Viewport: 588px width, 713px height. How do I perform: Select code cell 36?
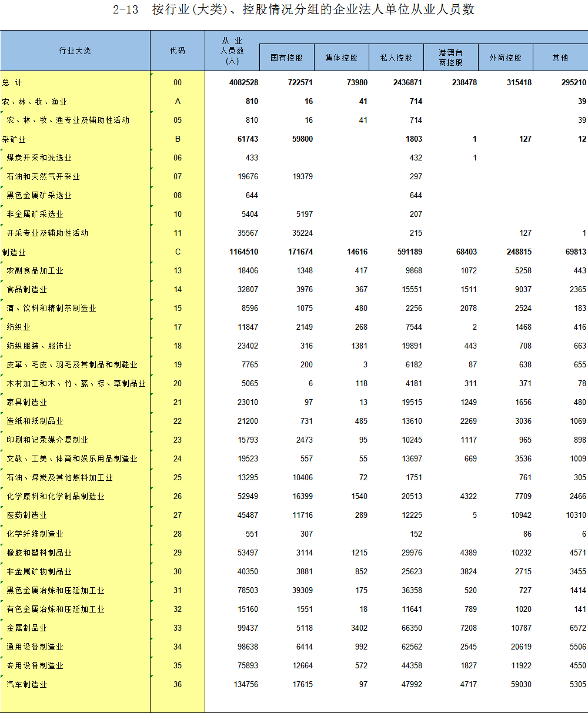[178, 685]
